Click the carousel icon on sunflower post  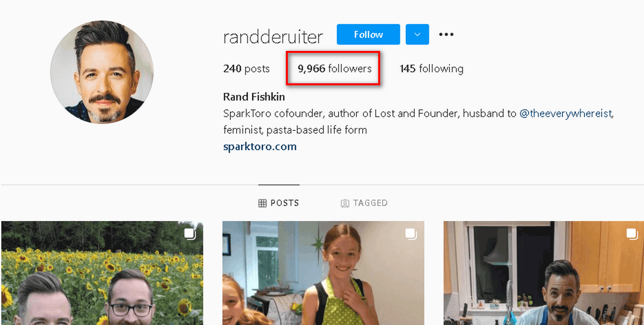189,233
